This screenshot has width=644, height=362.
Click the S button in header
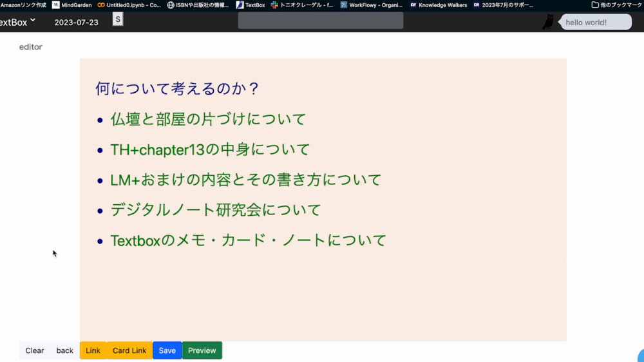[x=118, y=19]
